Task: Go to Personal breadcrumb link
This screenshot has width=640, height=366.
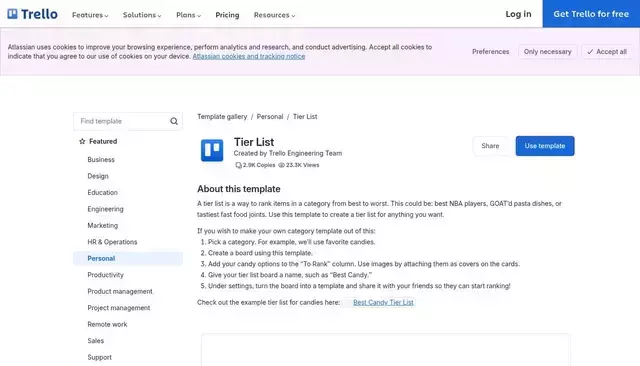Action: [x=270, y=117]
